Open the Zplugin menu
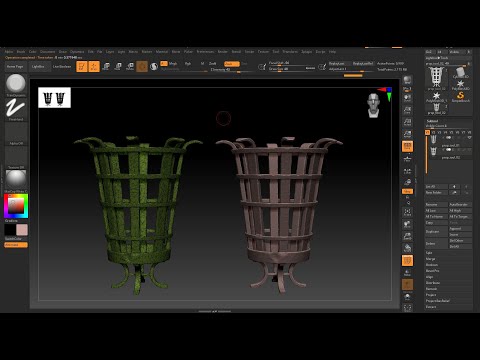This screenshot has height=360, width=480. click(306, 52)
